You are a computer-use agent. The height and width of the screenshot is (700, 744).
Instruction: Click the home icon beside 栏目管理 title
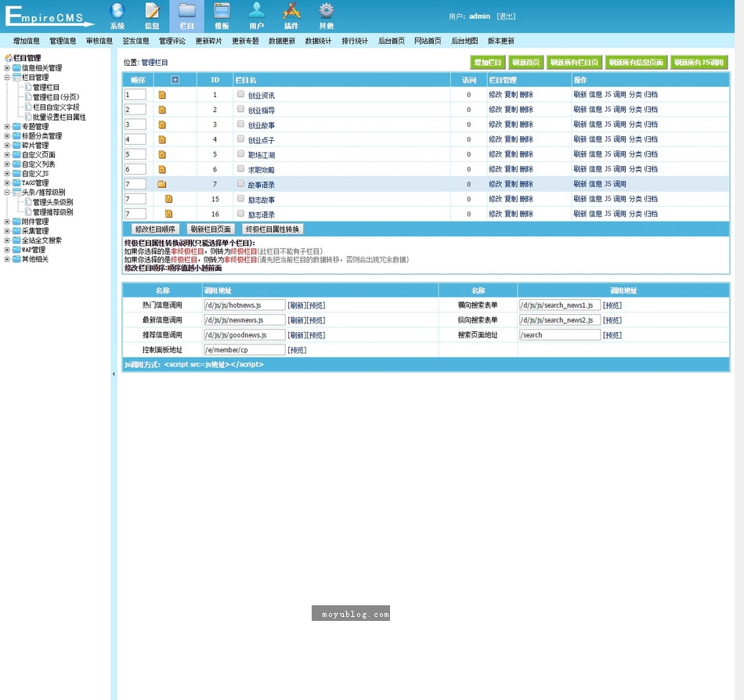pos(9,58)
